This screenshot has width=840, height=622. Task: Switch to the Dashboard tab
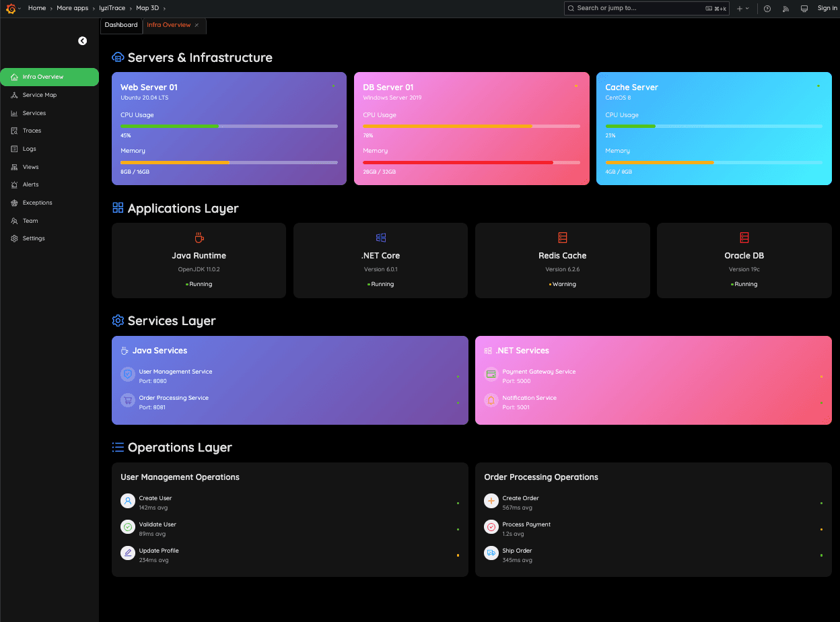coord(121,25)
